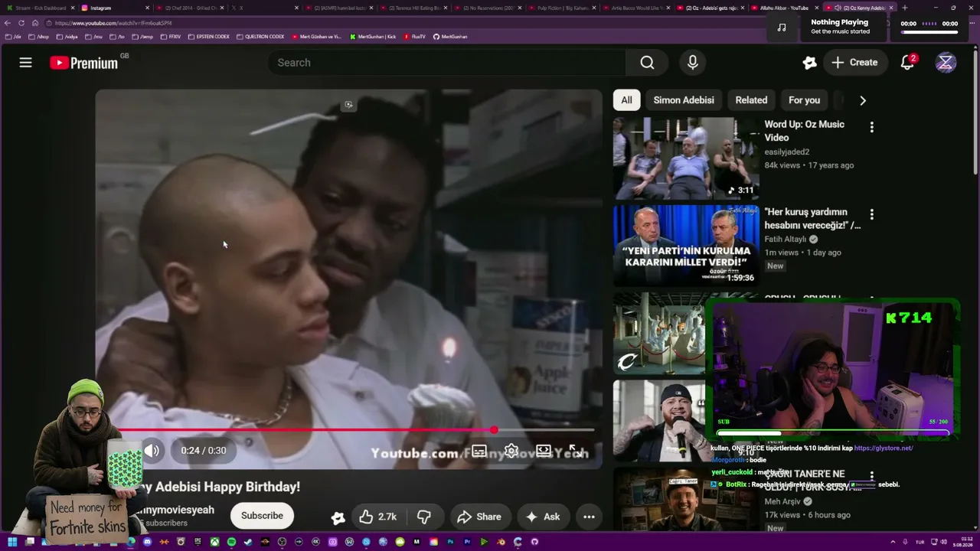980x551 pixels.
Task: Open options for the Fatih Altaylı video
Action: coord(871,214)
